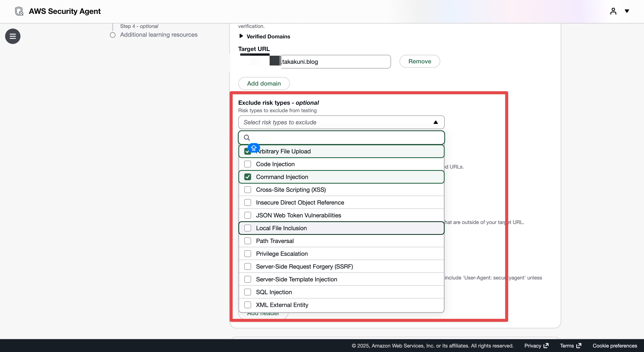Click the search magnifier icon in dropdown

[247, 138]
